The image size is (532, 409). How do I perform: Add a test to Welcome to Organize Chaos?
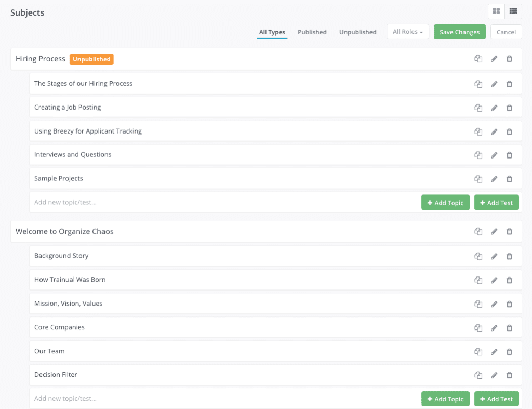point(496,399)
